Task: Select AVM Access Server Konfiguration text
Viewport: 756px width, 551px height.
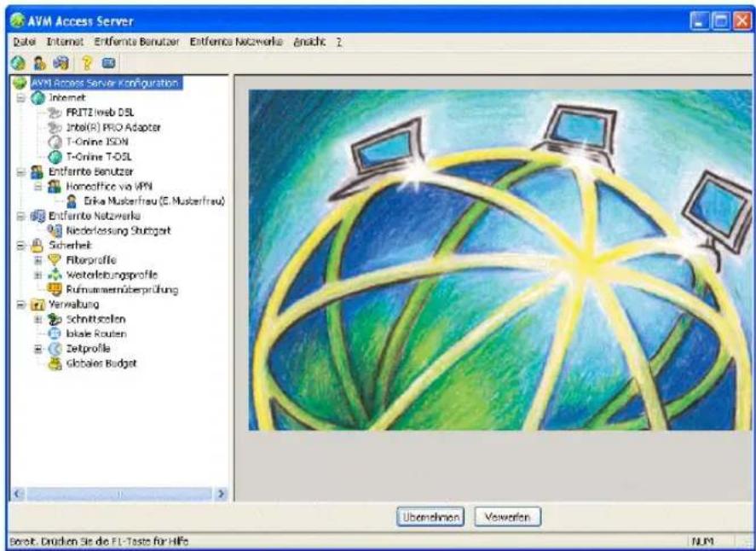Action: click(105, 83)
